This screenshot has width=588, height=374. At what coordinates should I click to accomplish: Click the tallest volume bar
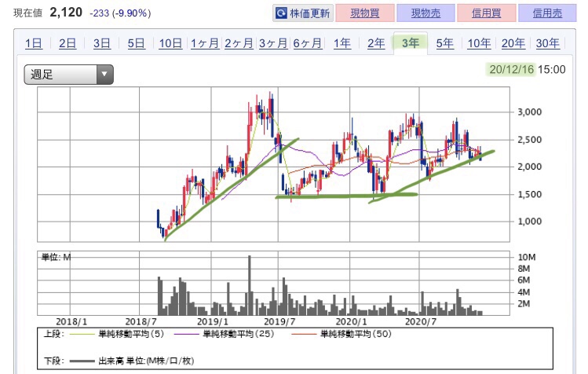[250, 285]
